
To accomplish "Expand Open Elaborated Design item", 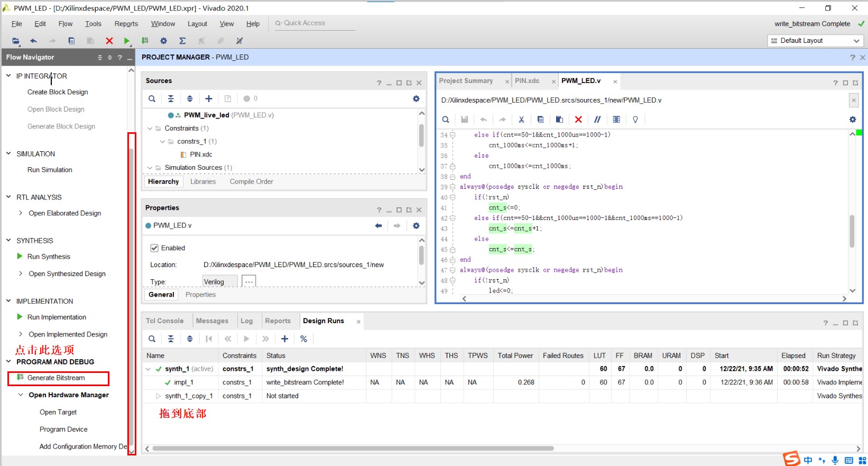I will (x=21, y=213).
